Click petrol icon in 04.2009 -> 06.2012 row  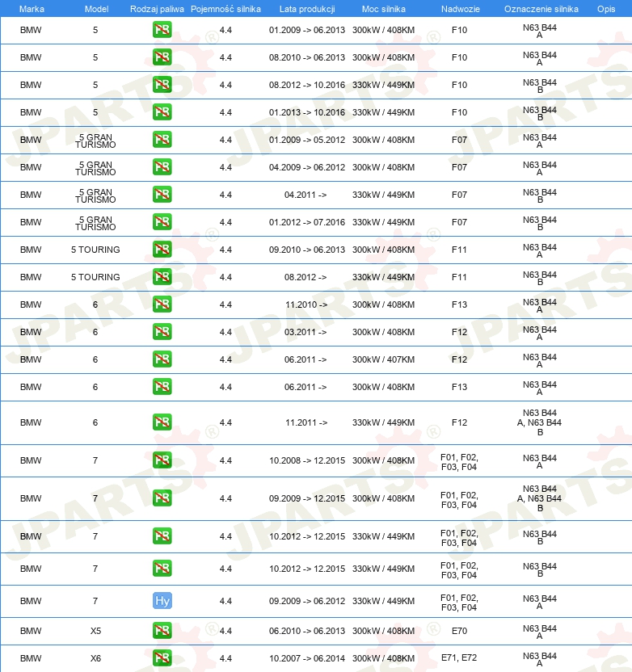tap(162, 166)
